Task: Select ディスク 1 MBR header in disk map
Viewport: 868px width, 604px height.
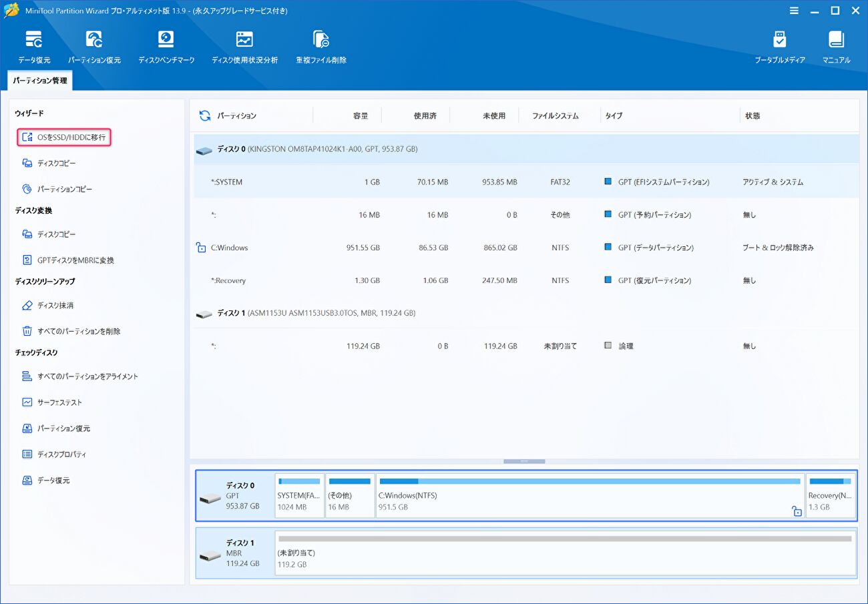Action: [x=235, y=553]
